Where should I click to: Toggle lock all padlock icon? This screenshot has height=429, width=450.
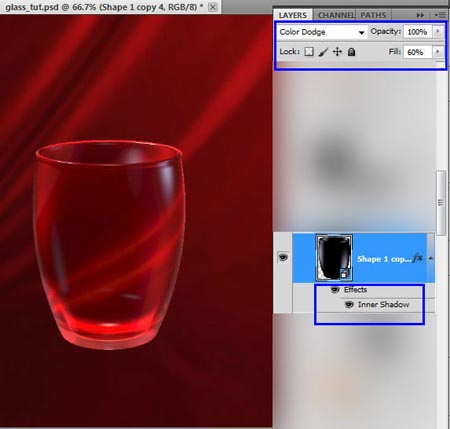tap(352, 52)
